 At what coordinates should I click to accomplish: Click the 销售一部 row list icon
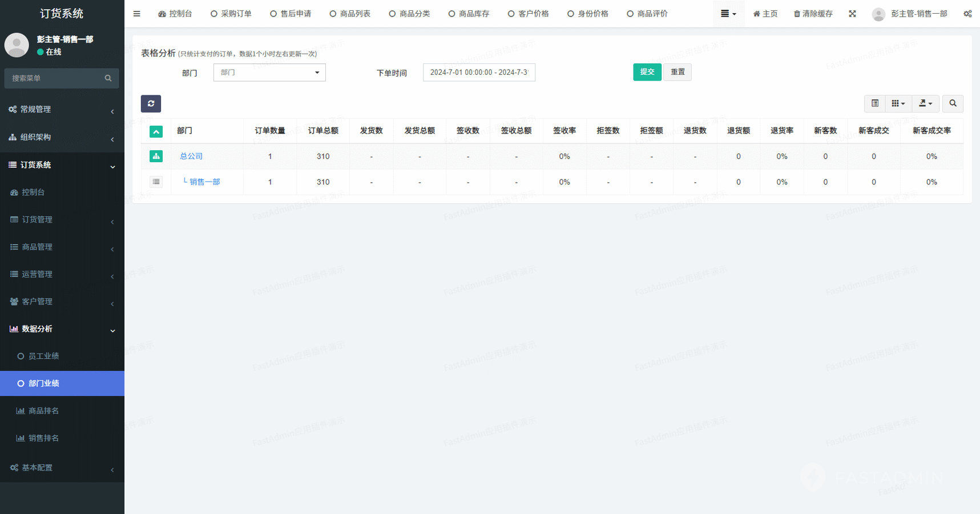click(156, 182)
